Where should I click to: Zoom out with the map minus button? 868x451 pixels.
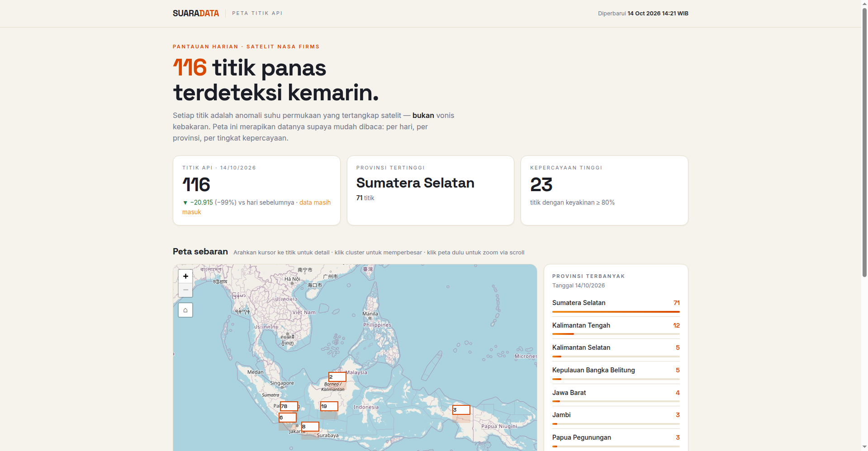[x=185, y=290]
